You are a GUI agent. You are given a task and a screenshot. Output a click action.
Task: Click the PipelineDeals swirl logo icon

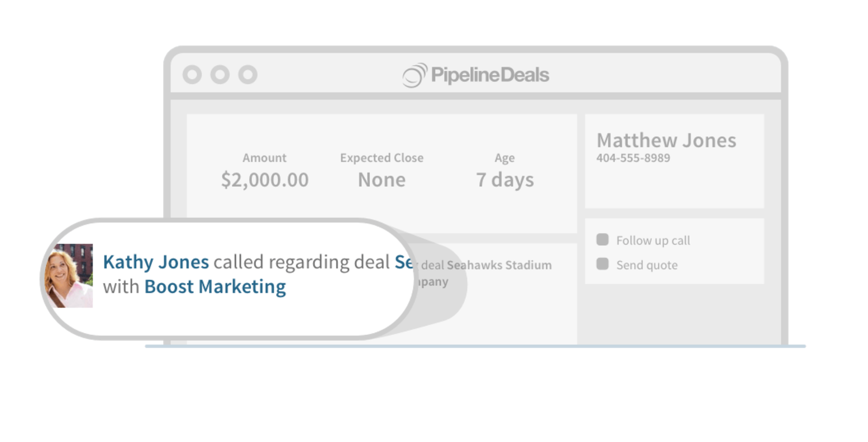(415, 75)
